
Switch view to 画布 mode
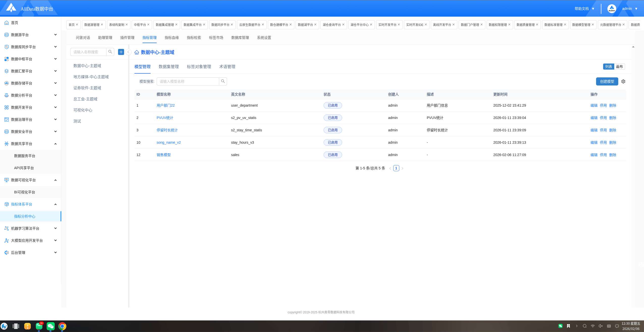(x=619, y=67)
